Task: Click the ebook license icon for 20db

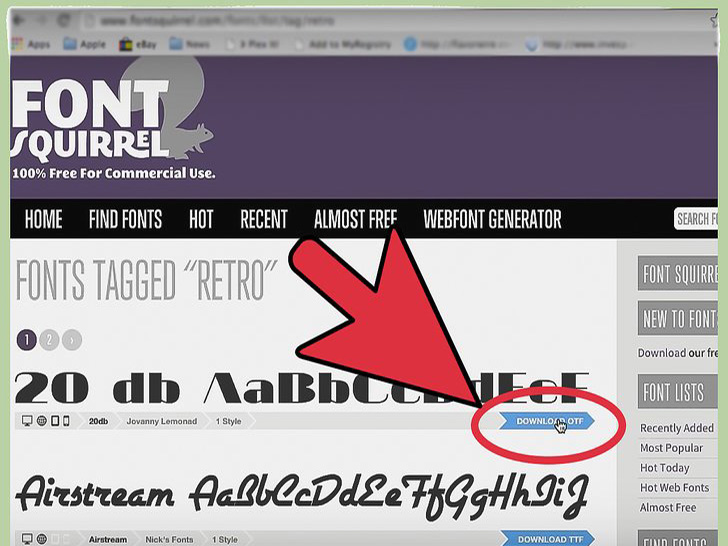Action: click(55, 421)
